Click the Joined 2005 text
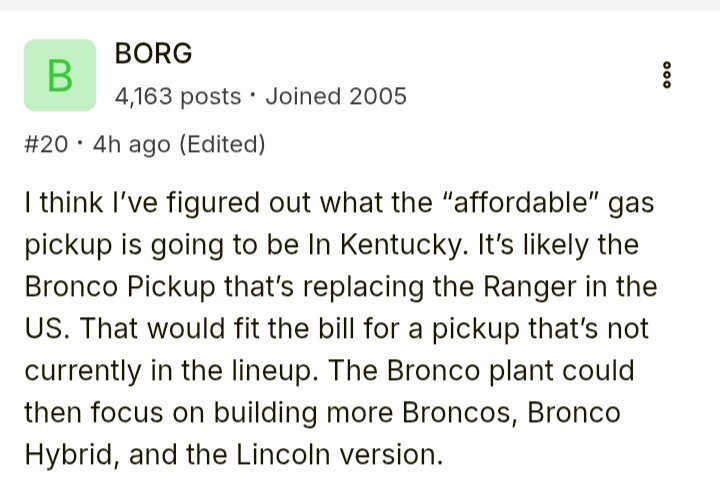The image size is (720, 483). (x=336, y=96)
